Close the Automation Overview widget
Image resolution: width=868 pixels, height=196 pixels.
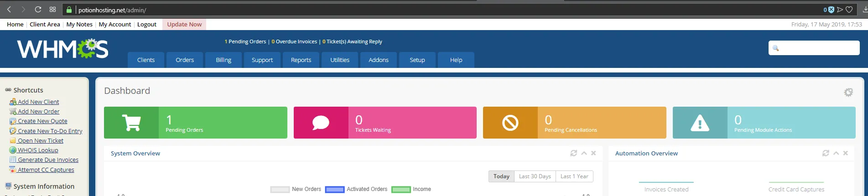tap(846, 153)
